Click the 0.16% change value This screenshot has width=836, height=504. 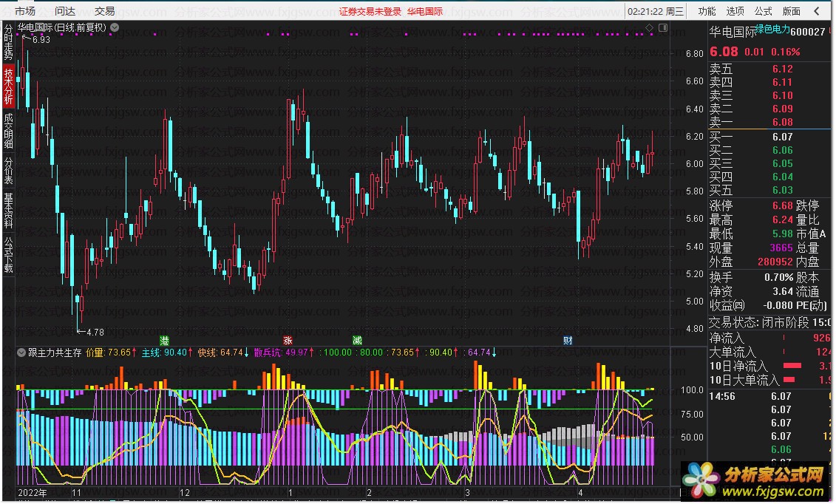[785, 52]
